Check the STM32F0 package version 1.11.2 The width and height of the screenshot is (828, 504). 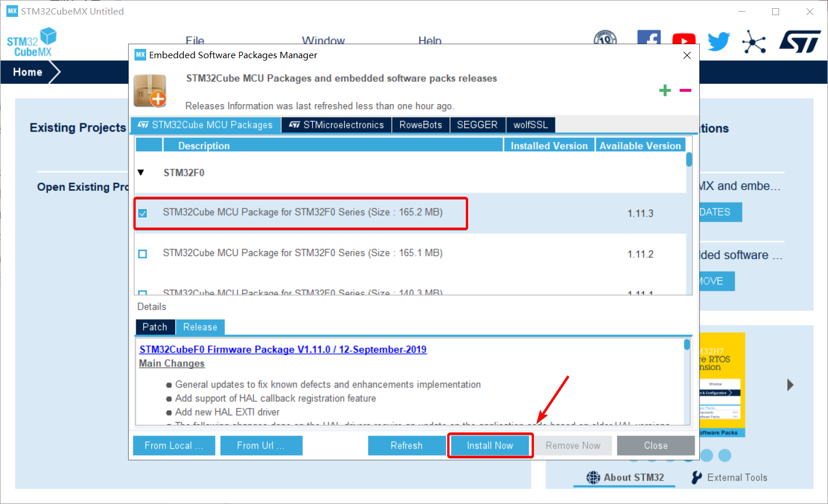coord(143,254)
